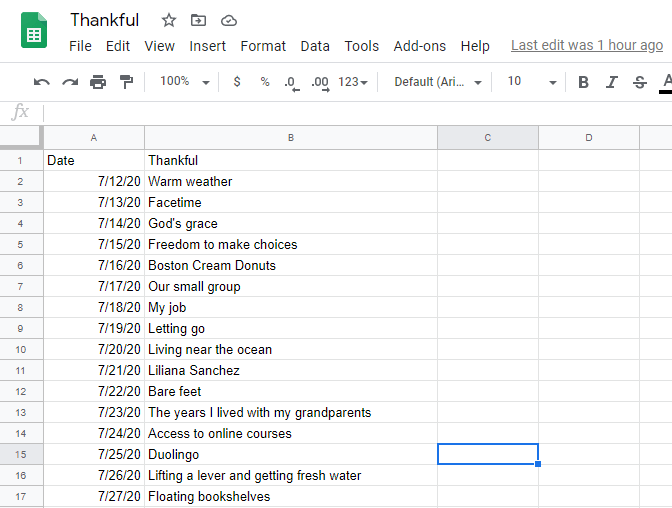Image resolution: width=672 pixels, height=508 pixels.
Task: Open the Add-ons menu
Action: point(420,46)
